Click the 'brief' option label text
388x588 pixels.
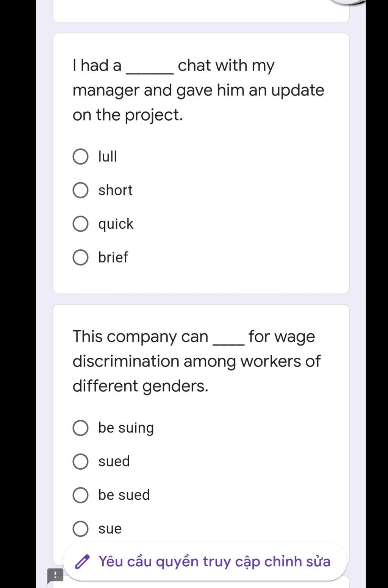[113, 257]
